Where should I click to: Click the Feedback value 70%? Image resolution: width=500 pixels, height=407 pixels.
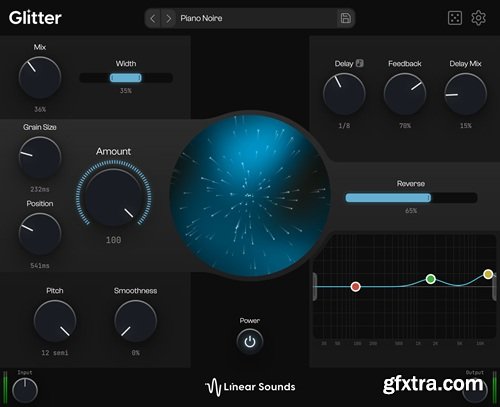click(405, 126)
